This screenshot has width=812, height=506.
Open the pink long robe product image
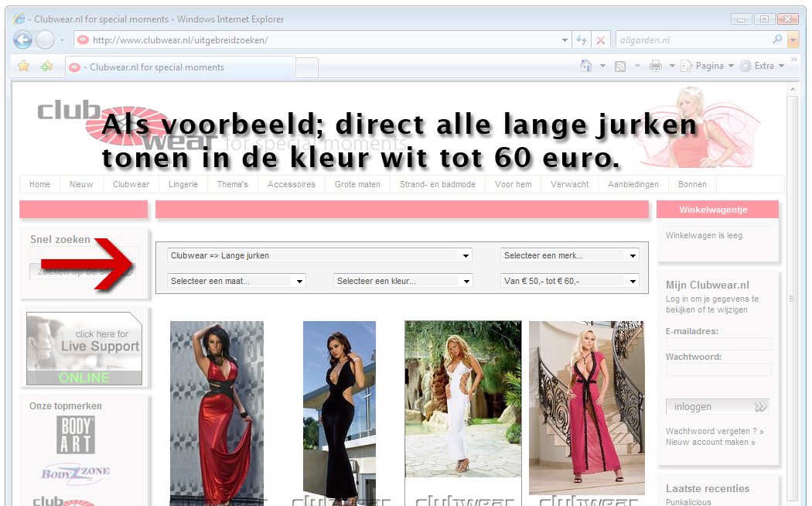[x=587, y=408]
